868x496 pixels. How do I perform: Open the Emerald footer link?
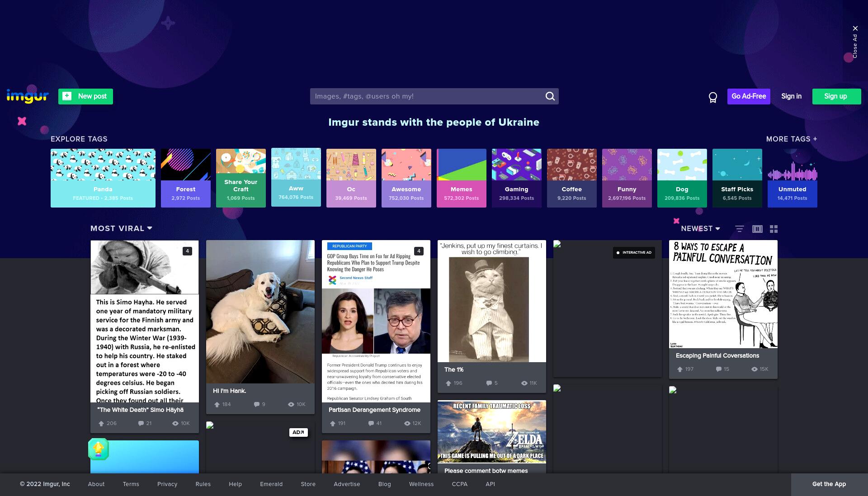[x=271, y=484]
